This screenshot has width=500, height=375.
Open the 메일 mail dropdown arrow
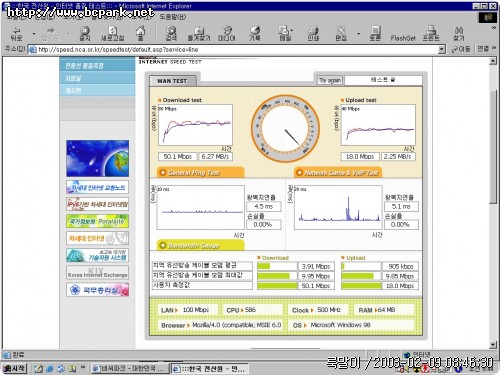click(x=292, y=32)
